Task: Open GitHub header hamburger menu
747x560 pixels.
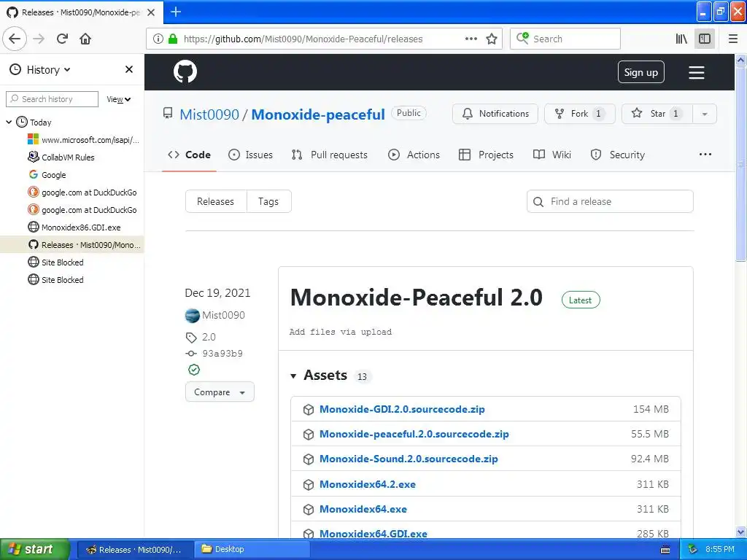Action: click(x=696, y=72)
